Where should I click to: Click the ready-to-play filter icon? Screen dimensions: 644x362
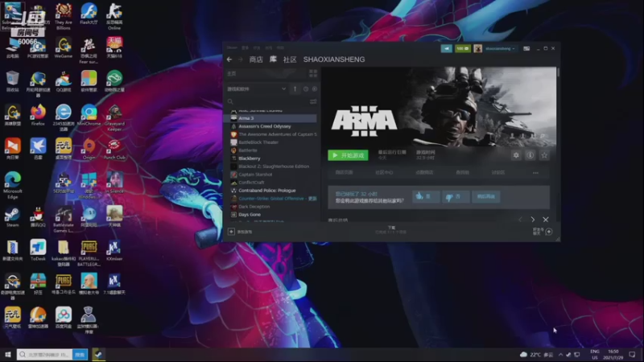[315, 89]
